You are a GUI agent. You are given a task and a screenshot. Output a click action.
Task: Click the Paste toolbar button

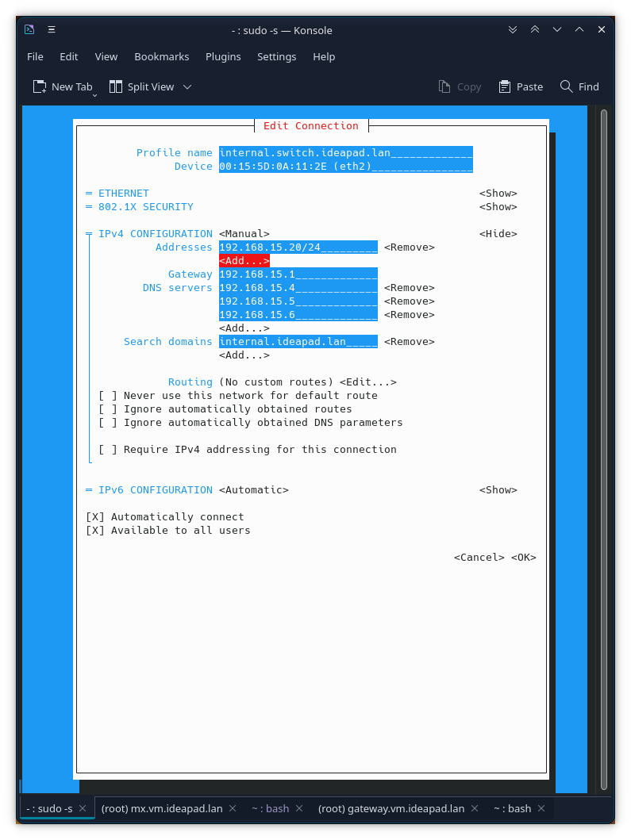coord(521,86)
